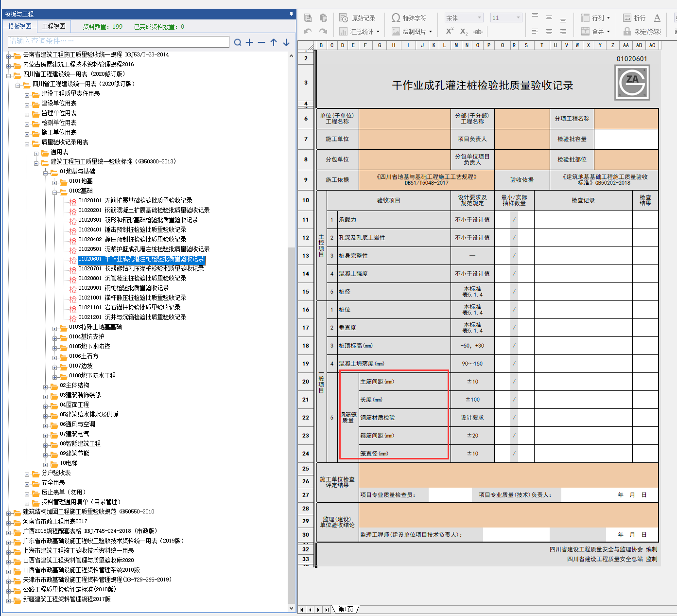Viewport: 677px width, 616px height.
Task: Collapse the 01地基与基础 node
Action: pos(46,173)
